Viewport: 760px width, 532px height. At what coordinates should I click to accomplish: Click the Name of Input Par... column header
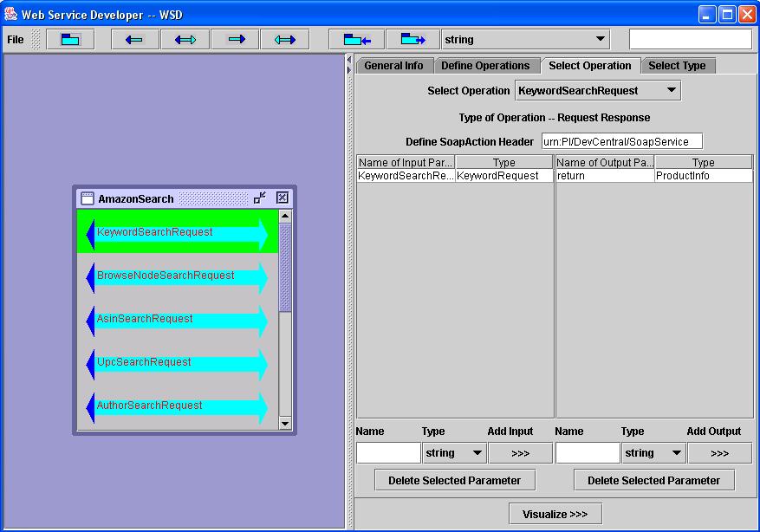pyautogui.click(x=406, y=162)
